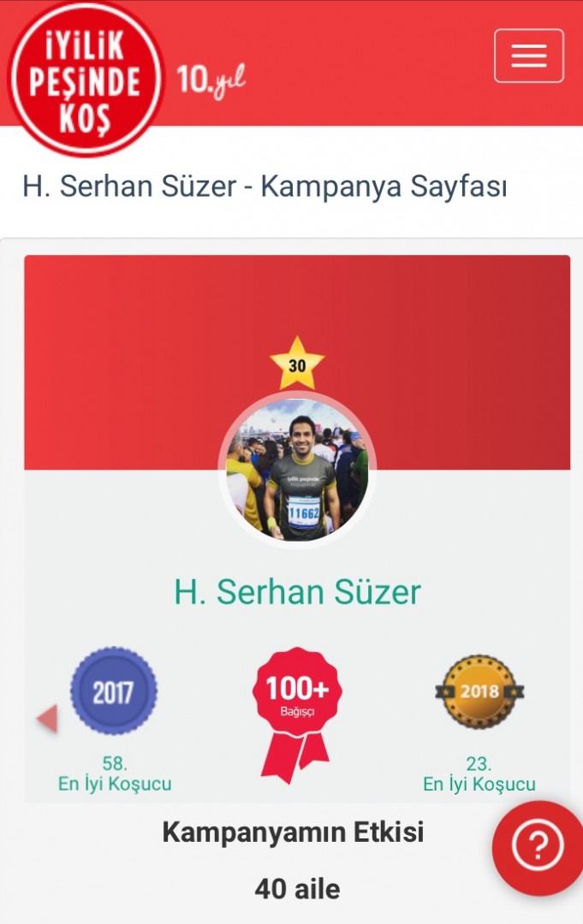The image size is (583, 924).
Task: Open the runner's profile photo
Action: [x=297, y=470]
